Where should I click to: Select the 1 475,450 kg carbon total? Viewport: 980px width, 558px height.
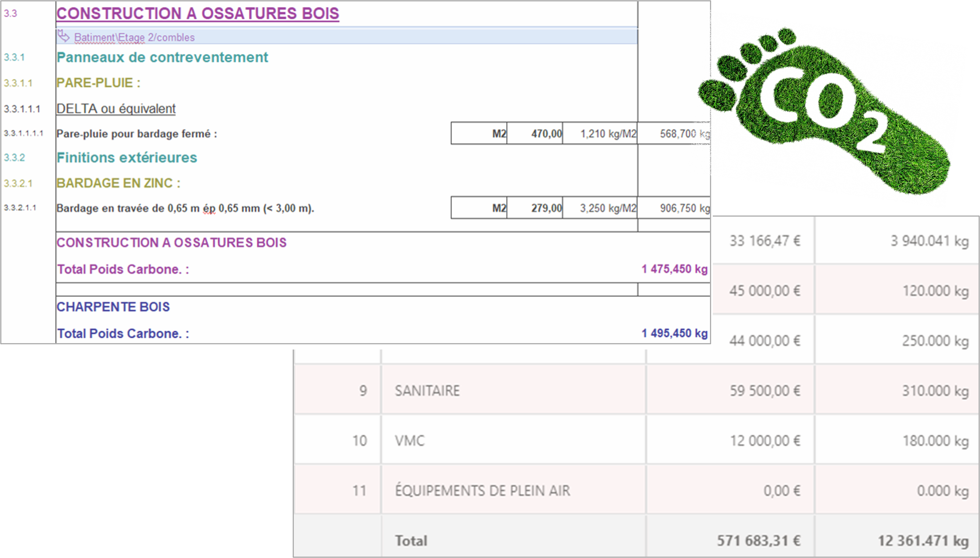click(674, 269)
